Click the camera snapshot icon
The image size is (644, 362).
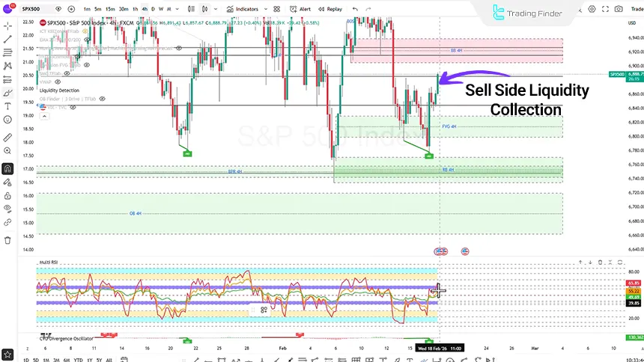pyautogui.click(x=619, y=9)
